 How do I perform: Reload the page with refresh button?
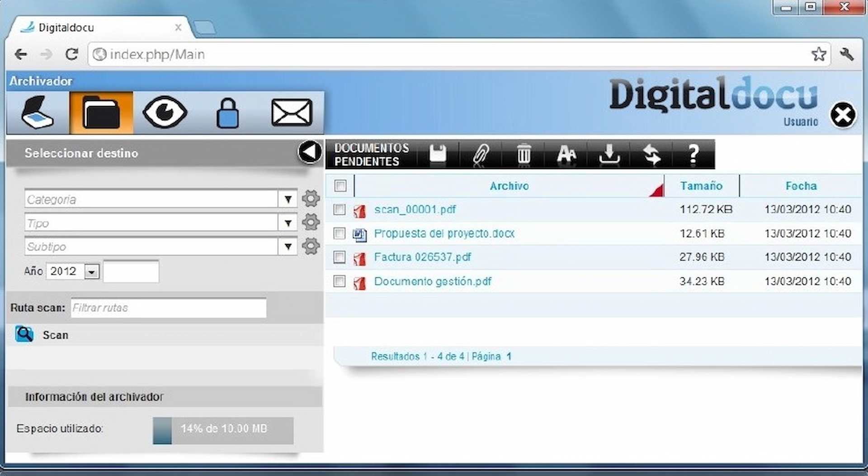point(72,55)
